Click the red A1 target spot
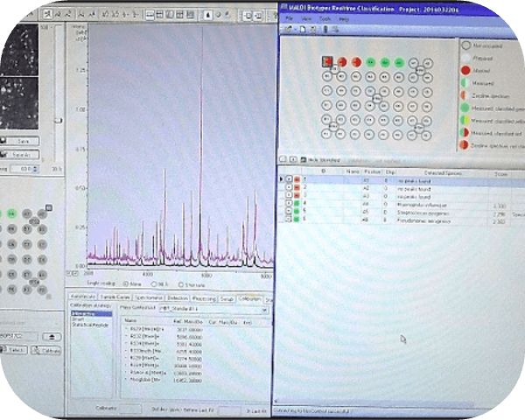The image size is (525, 420). coord(326,62)
